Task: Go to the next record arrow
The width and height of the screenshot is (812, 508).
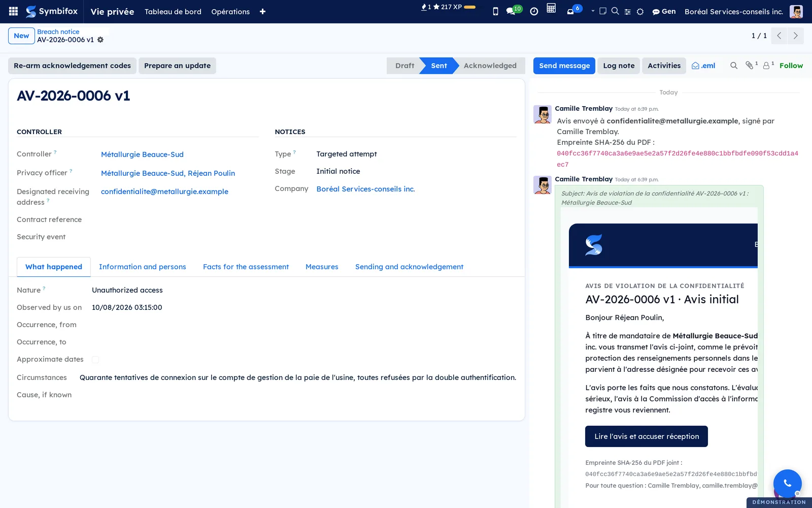Action: (795, 36)
